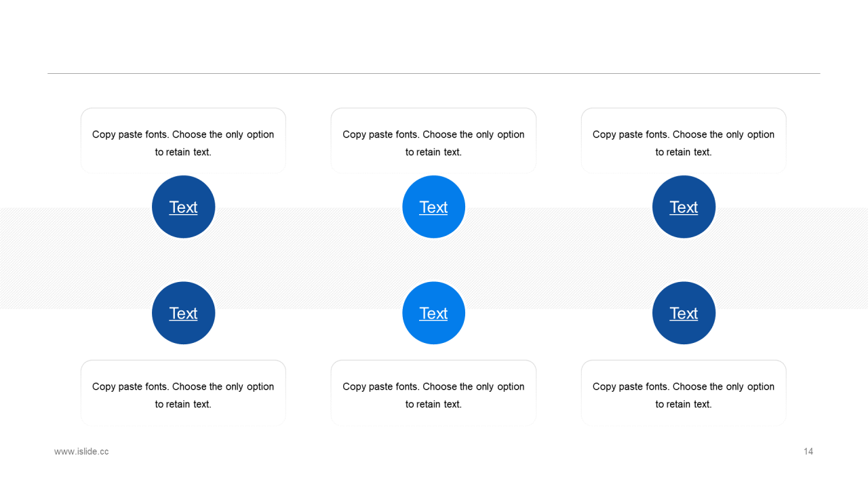Open the www.islide.cc footer link
868x488 pixels.
[x=81, y=451]
